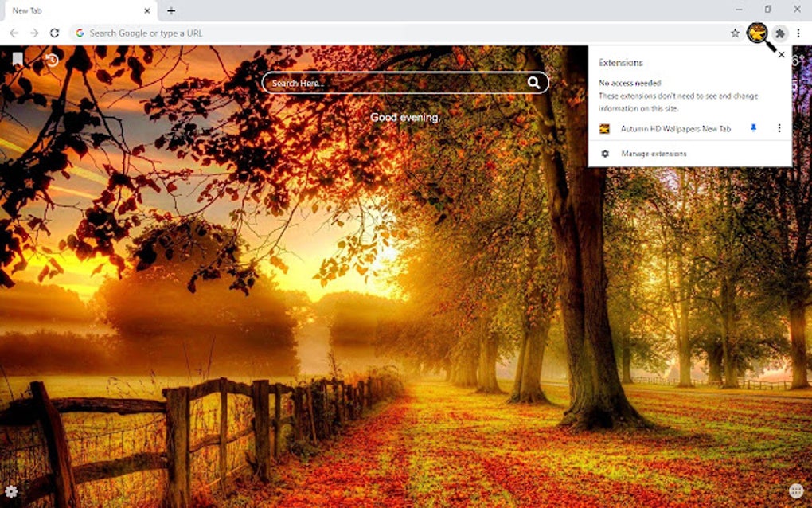This screenshot has height=508, width=812.
Task: Bookmark this tab using the star icon
Action: [735, 33]
